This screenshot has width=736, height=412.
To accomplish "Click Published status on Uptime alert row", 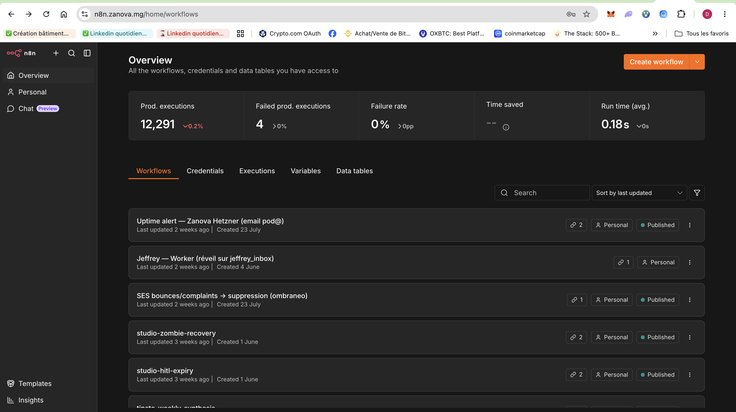I will point(658,225).
